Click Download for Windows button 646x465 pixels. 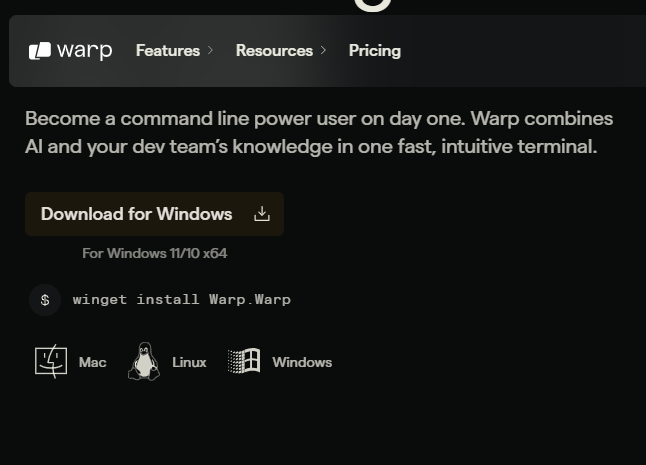[154, 214]
